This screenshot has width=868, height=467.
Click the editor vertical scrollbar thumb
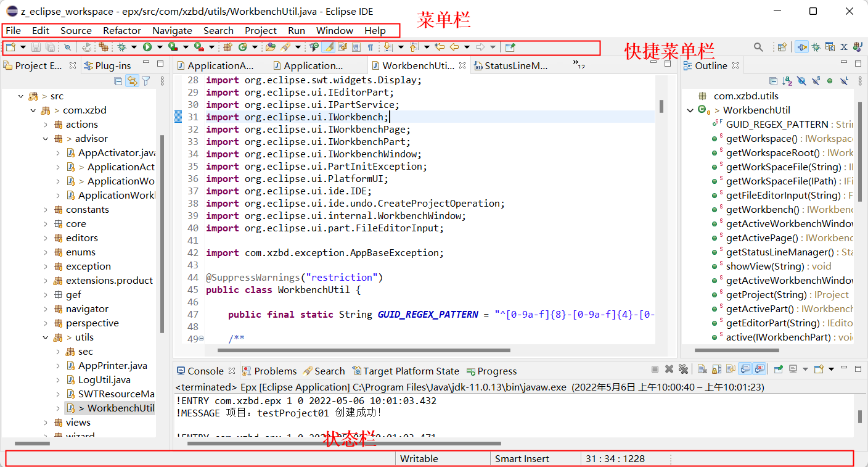pos(661,107)
